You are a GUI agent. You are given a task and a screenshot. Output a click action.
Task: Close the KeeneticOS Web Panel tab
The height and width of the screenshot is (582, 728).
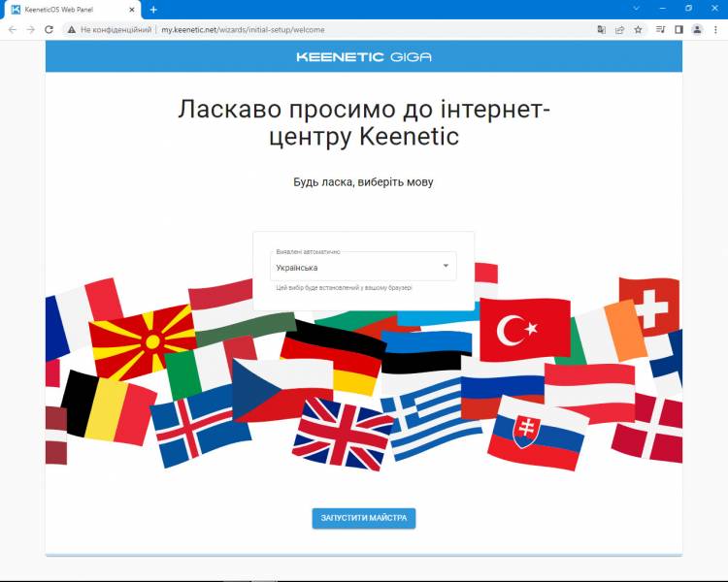pyautogui.click(x=132, y=10)
